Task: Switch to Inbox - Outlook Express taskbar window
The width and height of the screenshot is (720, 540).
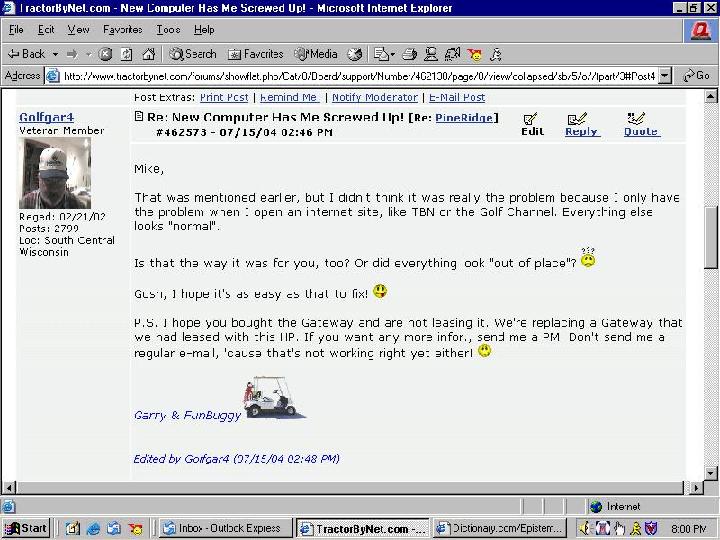Action: (225, 529)
